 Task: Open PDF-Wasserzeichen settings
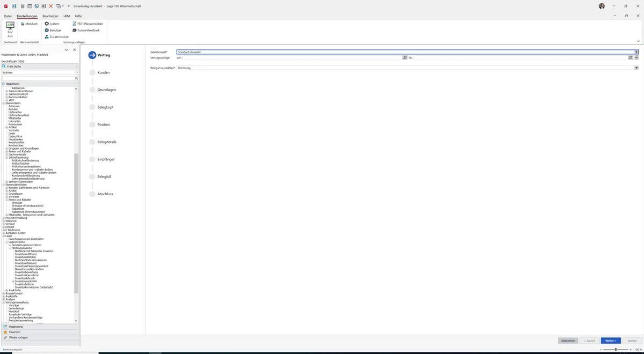click(x=87, y=24)
